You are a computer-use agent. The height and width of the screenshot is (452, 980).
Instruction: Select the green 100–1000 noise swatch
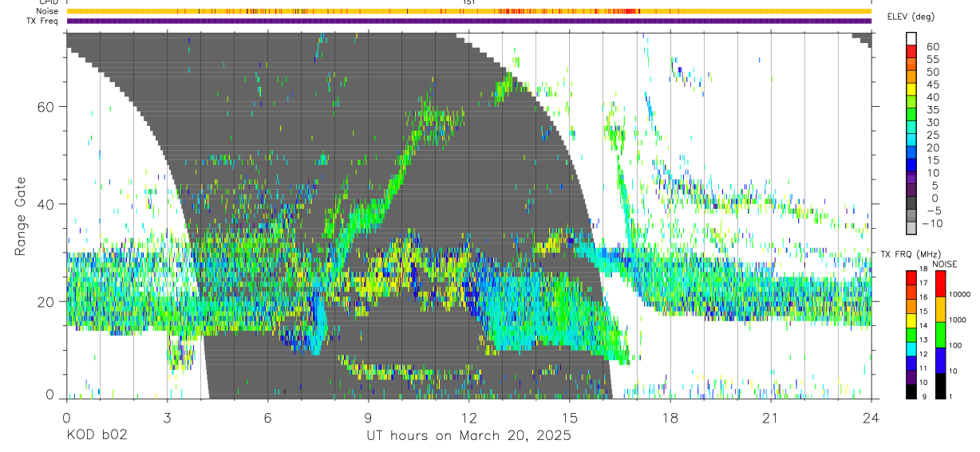[x=941, y=335]
